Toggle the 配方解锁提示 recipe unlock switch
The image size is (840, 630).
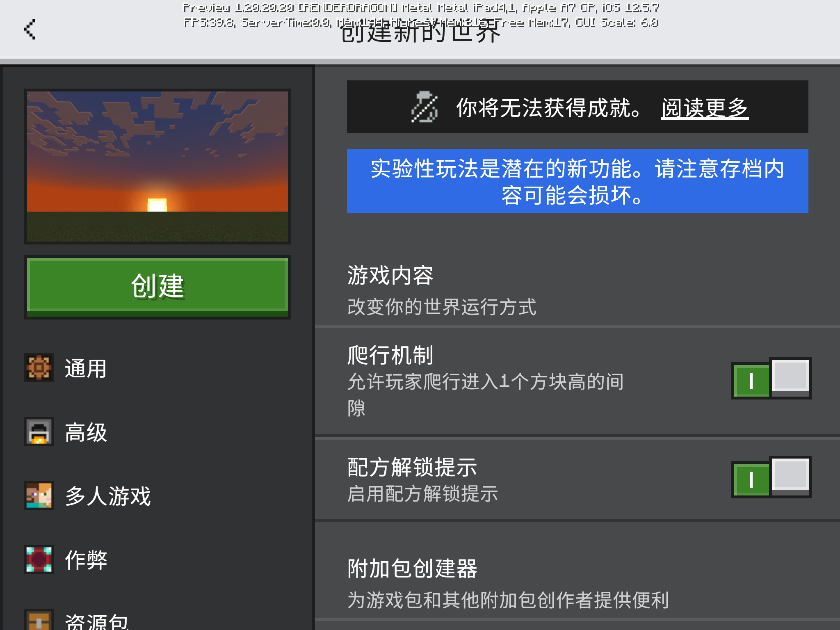771,477
